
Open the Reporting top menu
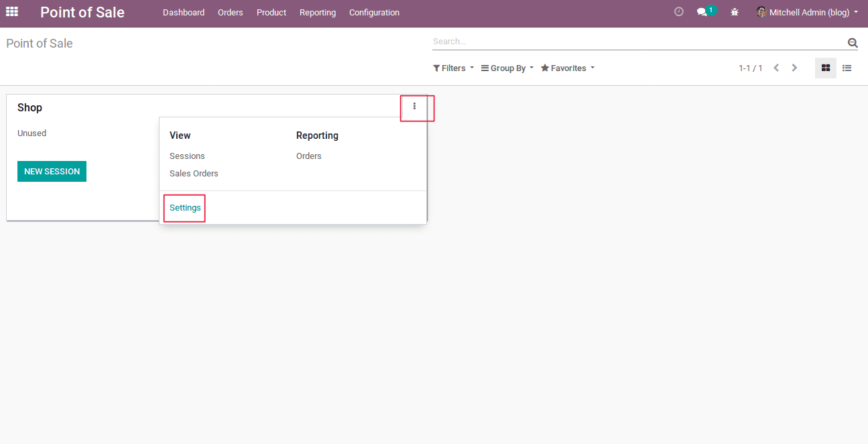click(x=318, y=13)
